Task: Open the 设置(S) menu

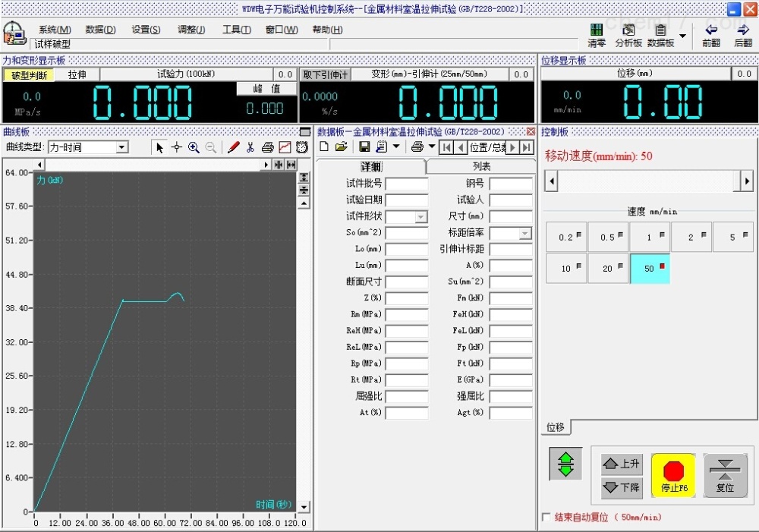Action: (146, 30)
